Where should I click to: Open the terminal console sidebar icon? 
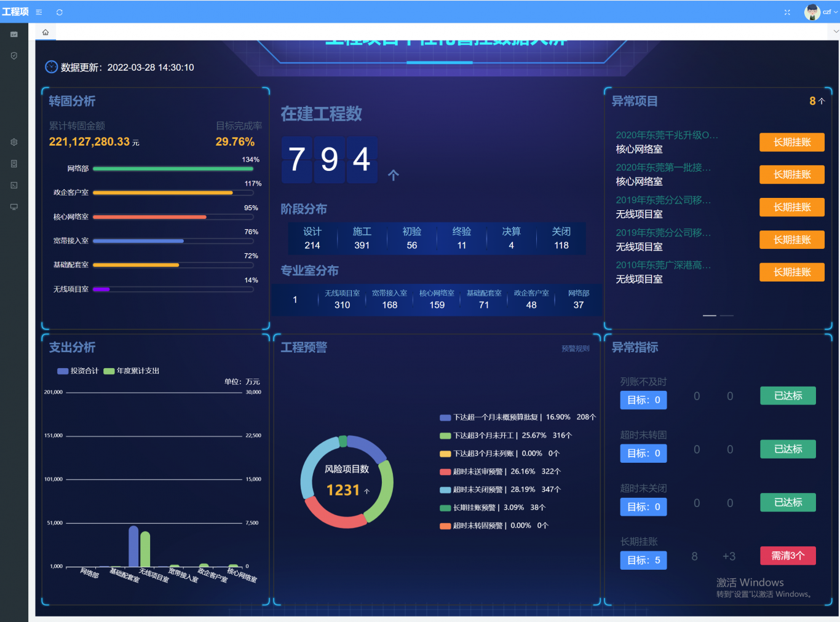[x=14, y=185]
